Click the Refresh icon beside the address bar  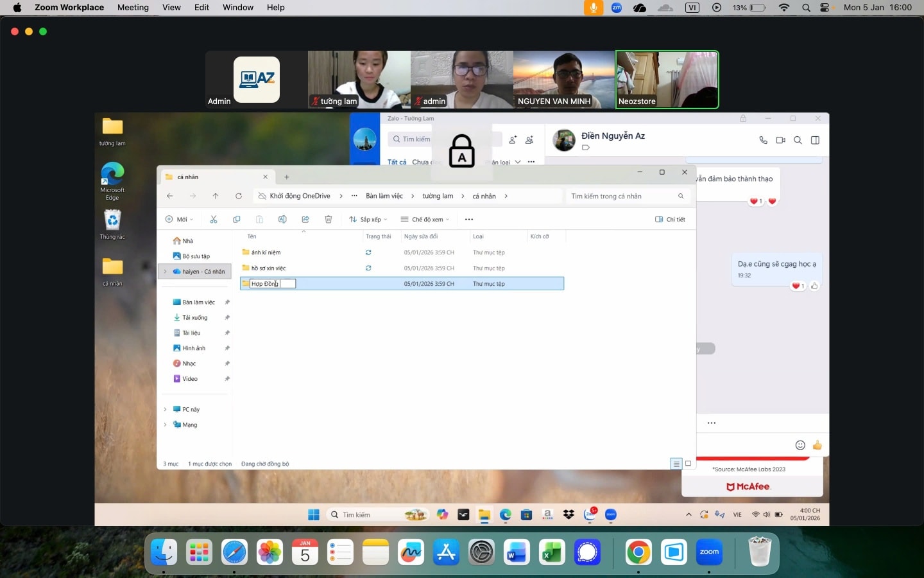pyautogui.click(x=239, y=197)
